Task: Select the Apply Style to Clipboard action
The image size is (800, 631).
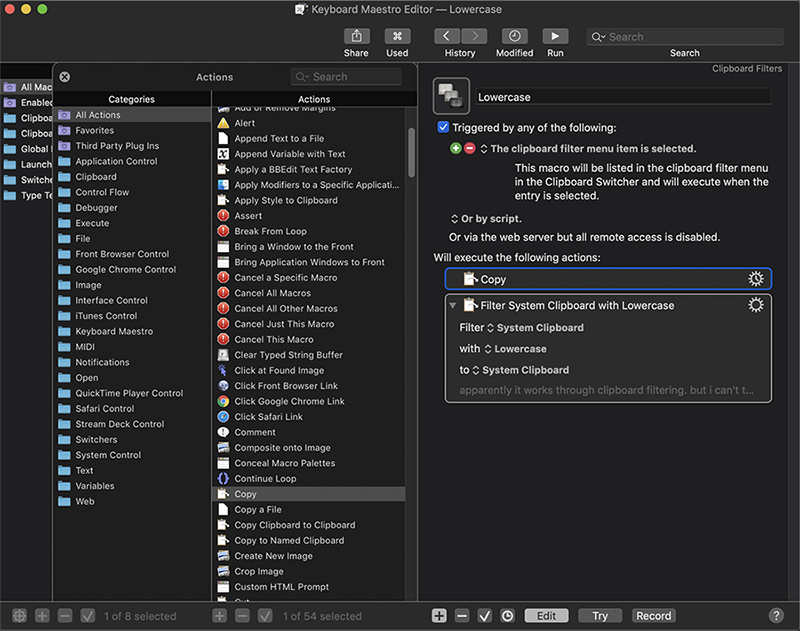Action: click(x=309, y=200)
